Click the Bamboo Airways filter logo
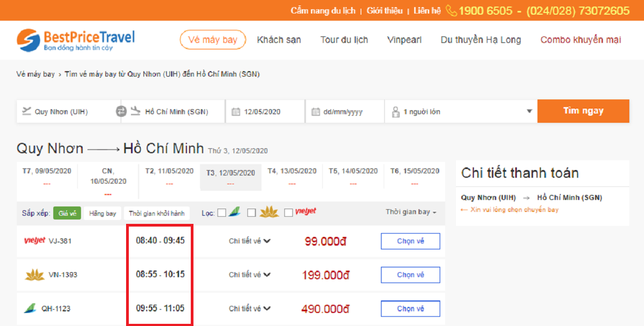This screenshot has height=326, width=644. pos(235,212)
